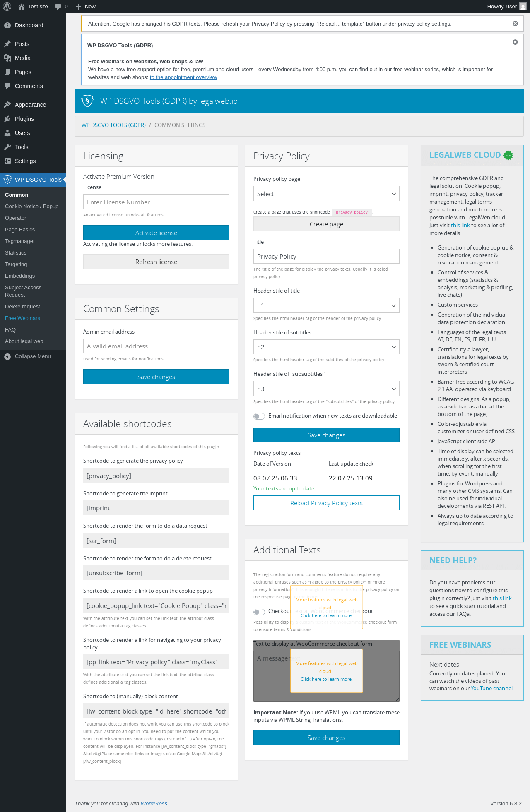
Task: Open the appointment overview link
Action: click(x=183, y=77)
